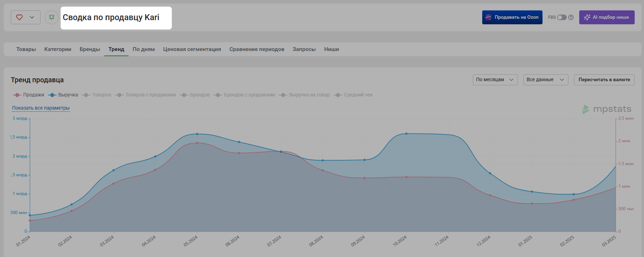The image size is (644, 257).
Task: Go to the Ниши tab
Action: [x=332, y=49]
